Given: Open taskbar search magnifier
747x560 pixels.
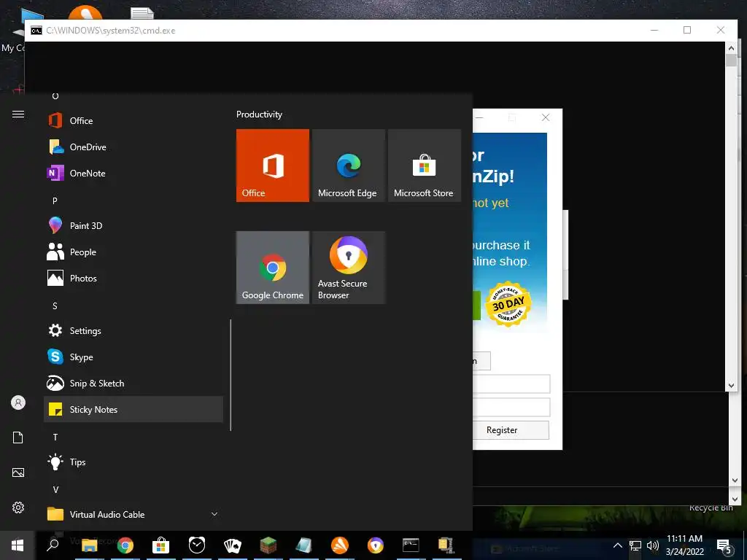Looking at the screenshot, I should click(x=53, y=545).
